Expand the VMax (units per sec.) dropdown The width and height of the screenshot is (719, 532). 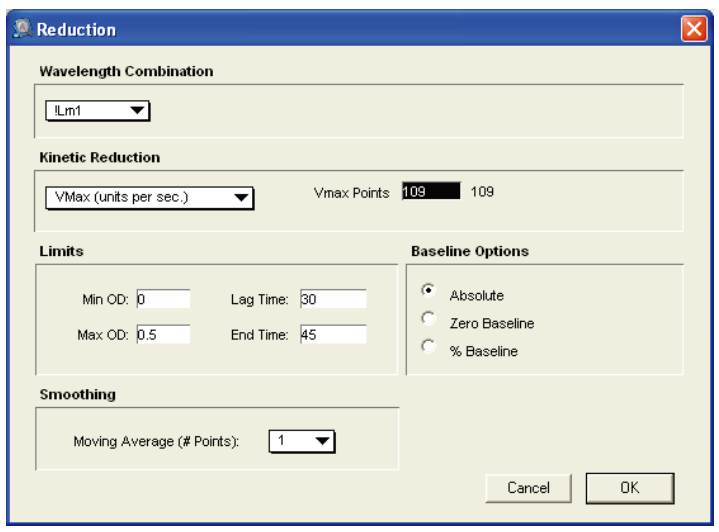[149, 198]
